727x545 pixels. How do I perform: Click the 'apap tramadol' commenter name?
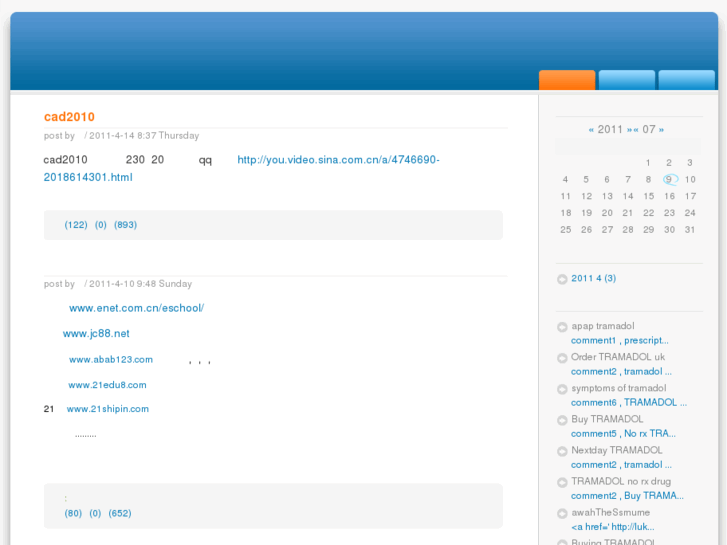[603, 326]
